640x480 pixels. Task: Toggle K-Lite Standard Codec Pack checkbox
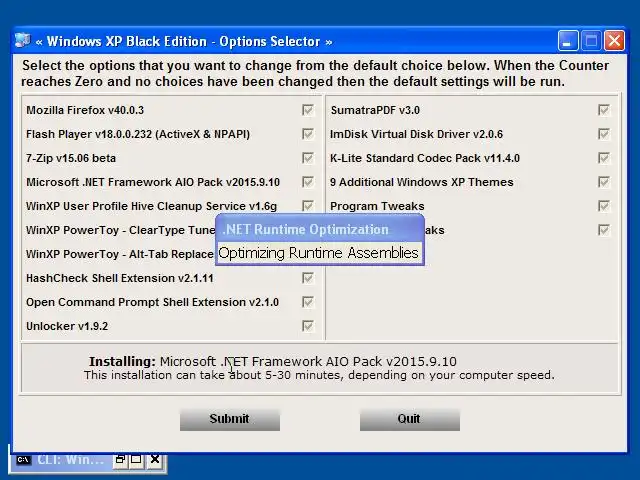coord(604,158)
